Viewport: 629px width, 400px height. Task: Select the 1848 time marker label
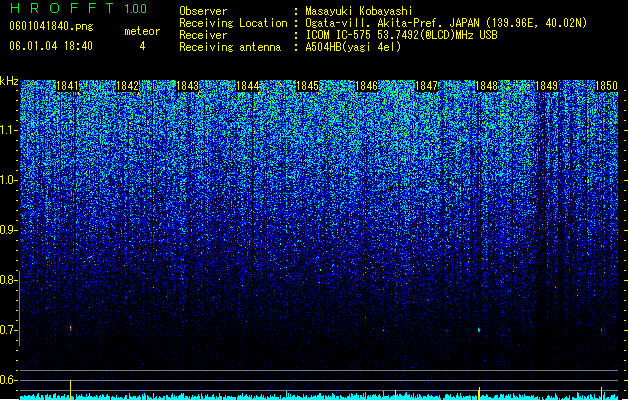click(486, 86)
